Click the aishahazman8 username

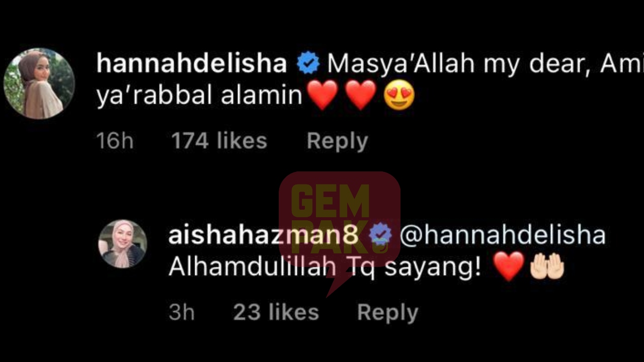pos(264,235)
